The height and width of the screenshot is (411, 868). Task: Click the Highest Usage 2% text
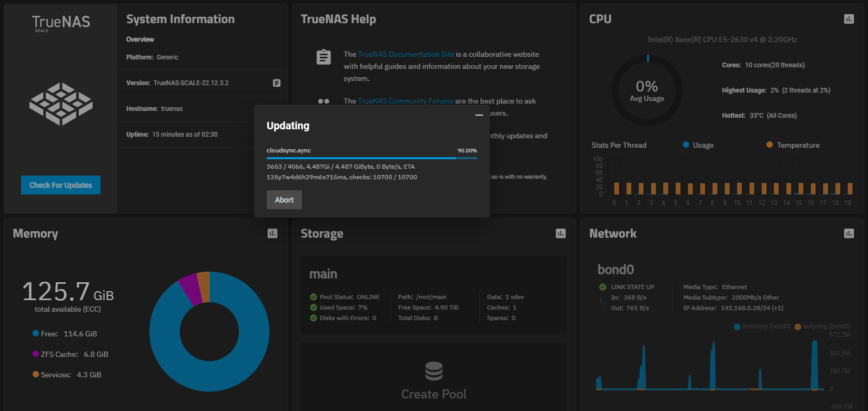pyautogui.click(x=776, y=90)
